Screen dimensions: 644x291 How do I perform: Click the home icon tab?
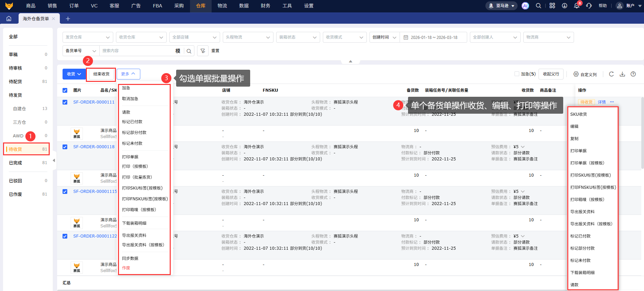9,19
